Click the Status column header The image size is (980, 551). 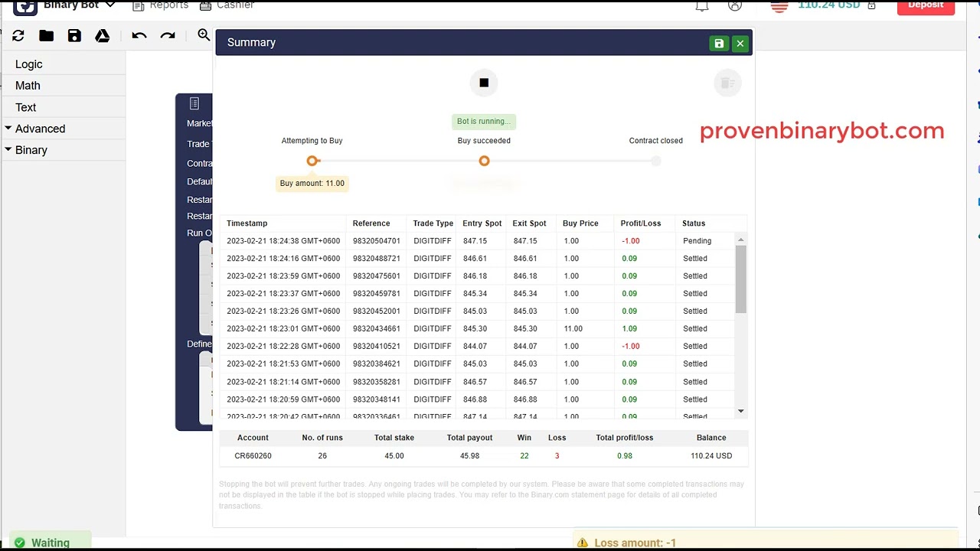point(694,223)
